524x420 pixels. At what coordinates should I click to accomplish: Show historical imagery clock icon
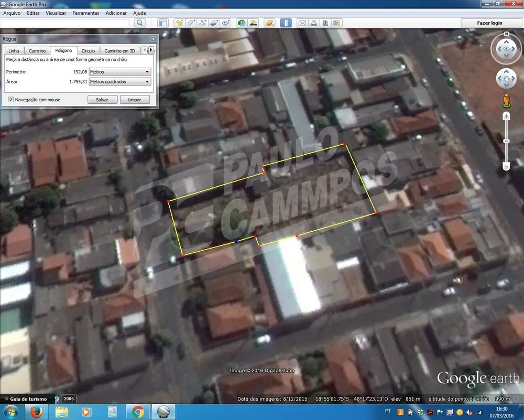pos(241,23)
